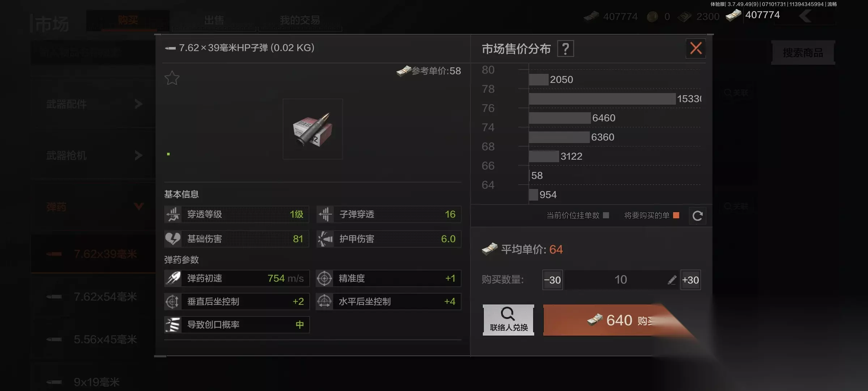Click the pencil edit quantity icon
The width and height of the screenshot is (868, 391).
click(672, 280)
